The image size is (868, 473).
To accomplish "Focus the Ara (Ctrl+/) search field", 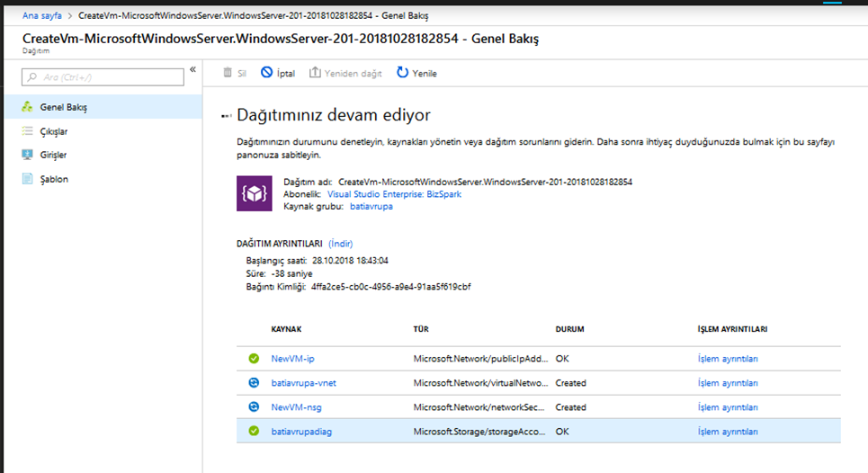I will [103, 77].
